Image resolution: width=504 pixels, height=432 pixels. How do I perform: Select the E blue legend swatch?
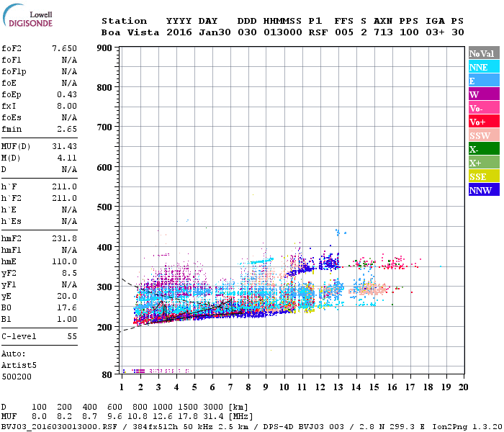coord(484,81)
